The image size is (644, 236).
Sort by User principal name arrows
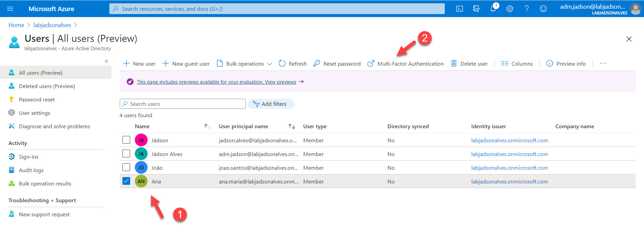click(291, 126)
